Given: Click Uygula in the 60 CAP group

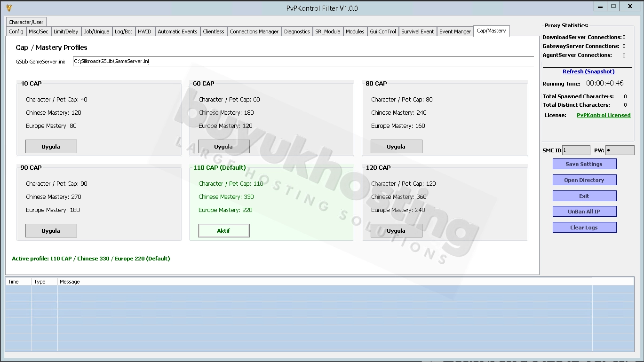Looking at the screenshot, I should coord(223,146).
